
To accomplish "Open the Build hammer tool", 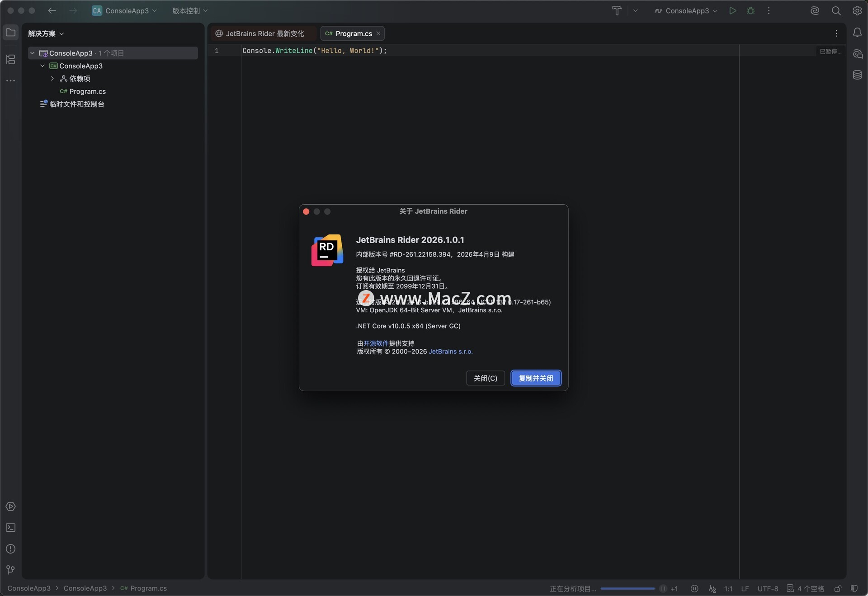I will (x=617, y=10).
